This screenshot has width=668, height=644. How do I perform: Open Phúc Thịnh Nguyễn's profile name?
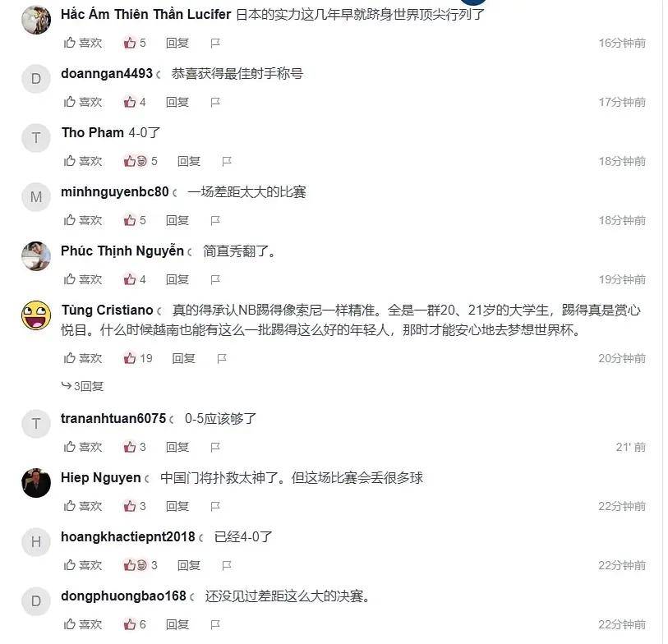click(x=122, y=251)
